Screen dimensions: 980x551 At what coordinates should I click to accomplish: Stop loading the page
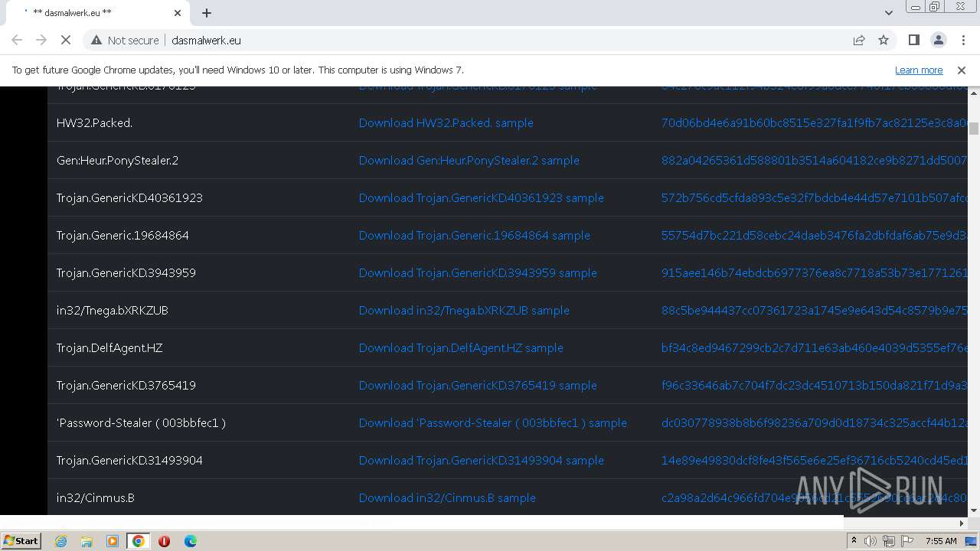coord(66,40)
